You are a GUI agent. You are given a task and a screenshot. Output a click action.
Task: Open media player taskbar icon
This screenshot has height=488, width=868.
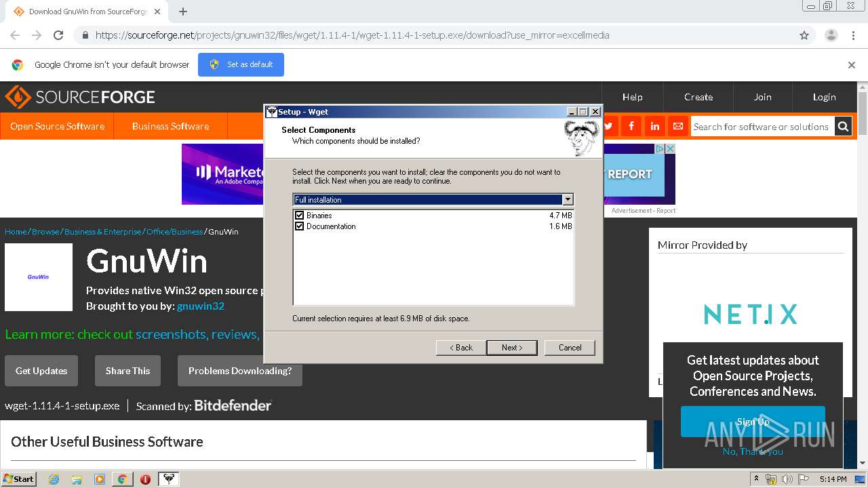coord(100,479)
